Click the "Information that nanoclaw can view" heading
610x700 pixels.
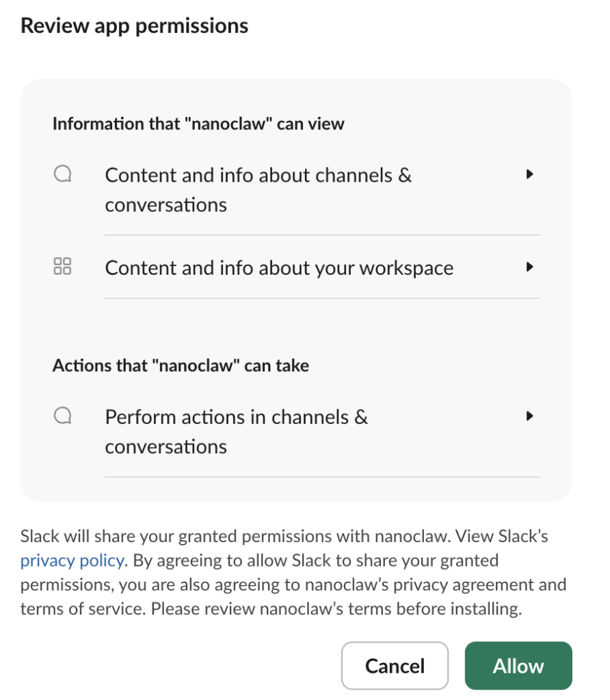coord(198,124)
